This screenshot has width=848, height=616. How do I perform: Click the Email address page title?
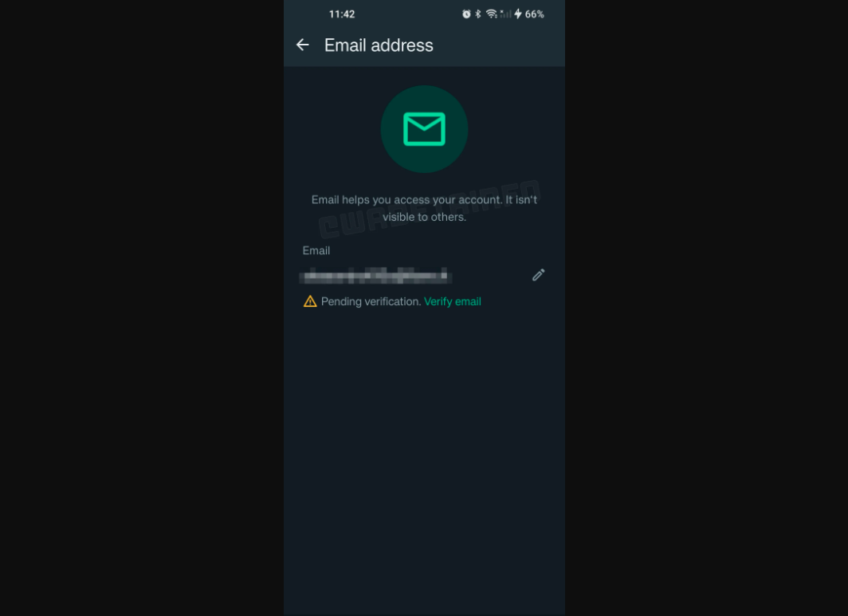tap(379, 45)
